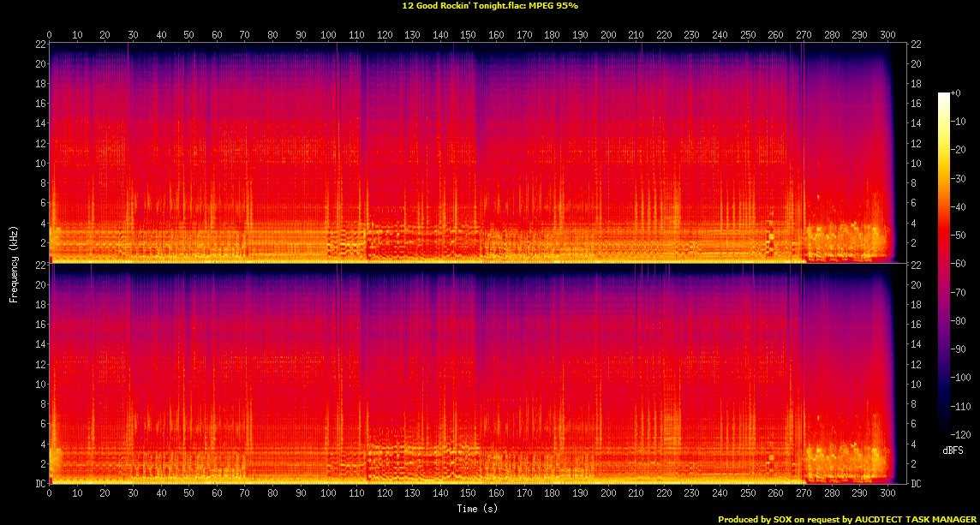Screen dimensions: 980x525
Task: Click the 100 mark on the top time axis
Action: tap(328, 35)
